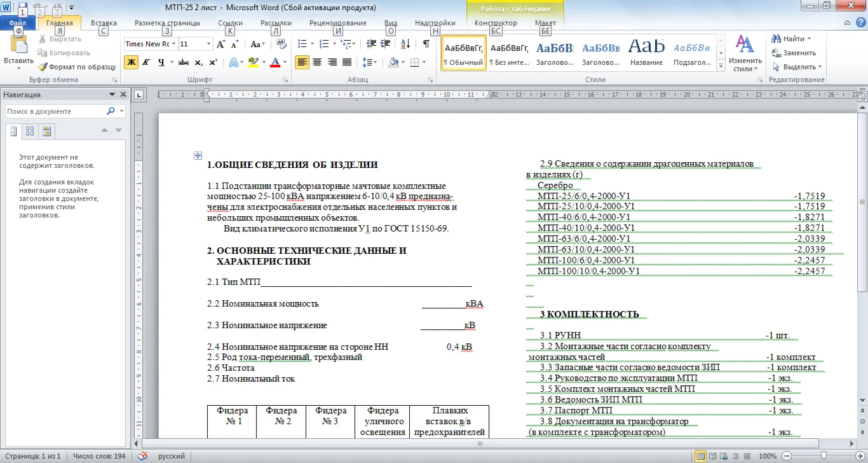Screen dimensions: 868x463
Task: Justify text to both margins
Action: click(347, 62)
